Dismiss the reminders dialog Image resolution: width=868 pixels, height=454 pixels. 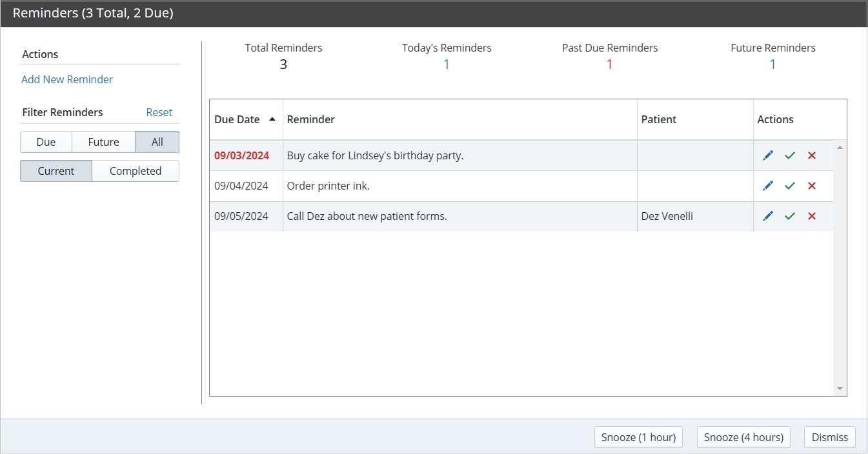(x=830, y=437)
